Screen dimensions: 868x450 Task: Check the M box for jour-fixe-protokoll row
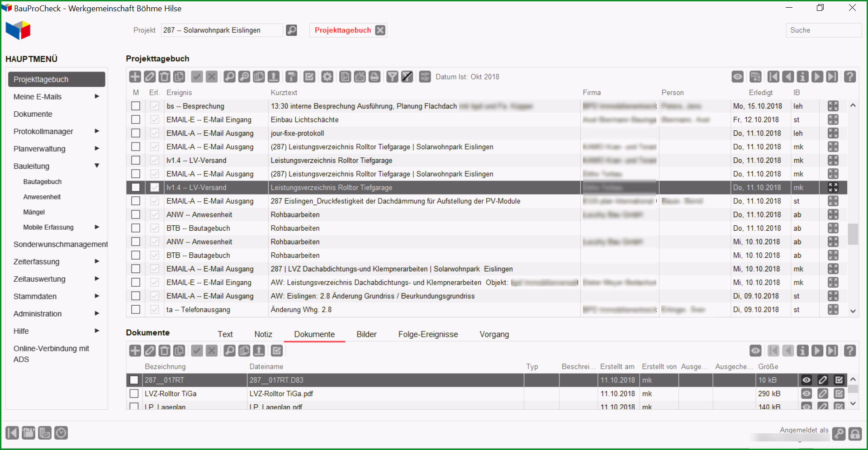tap(136, 133)
